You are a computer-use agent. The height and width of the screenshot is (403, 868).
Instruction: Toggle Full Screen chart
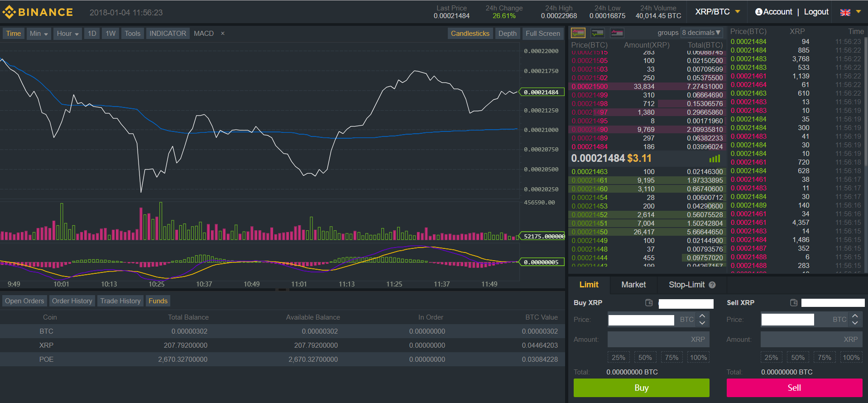click(x=542, y=34)
